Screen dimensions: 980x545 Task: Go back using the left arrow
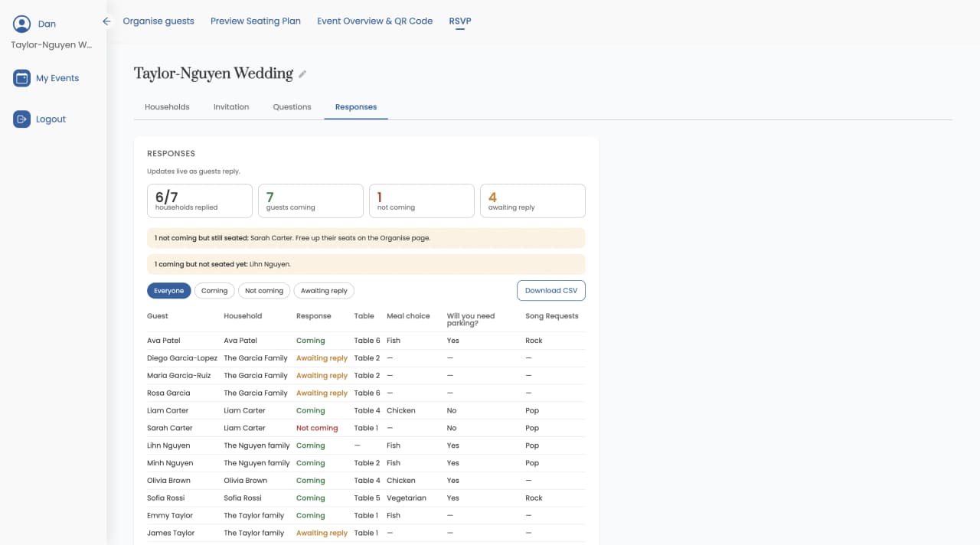pos(106,21)
